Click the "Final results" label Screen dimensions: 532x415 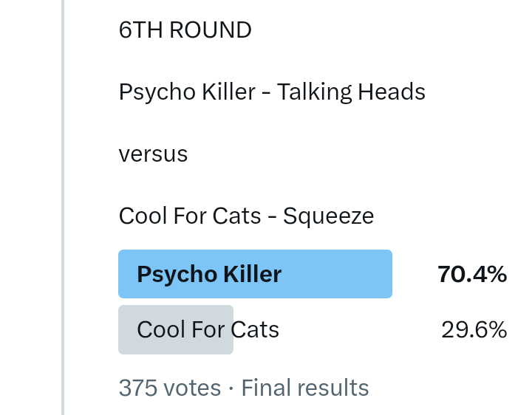[305, 388]
